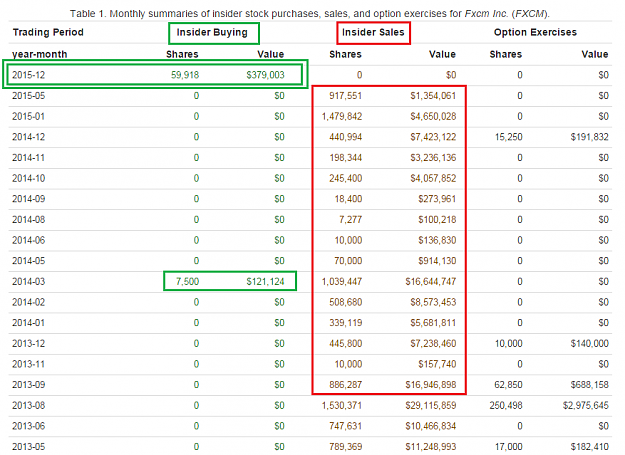Select the 2015-05 row label
This screenshot has height=455, width=625.
tap(28, 96)
